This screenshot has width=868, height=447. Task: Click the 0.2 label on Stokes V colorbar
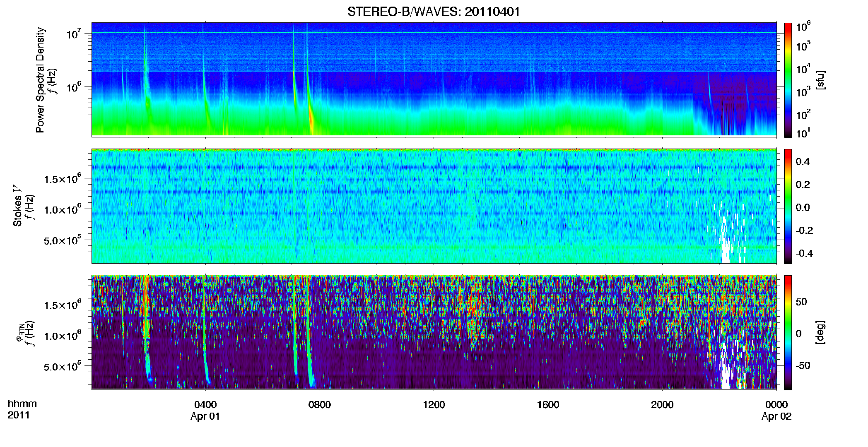[803, 185]
